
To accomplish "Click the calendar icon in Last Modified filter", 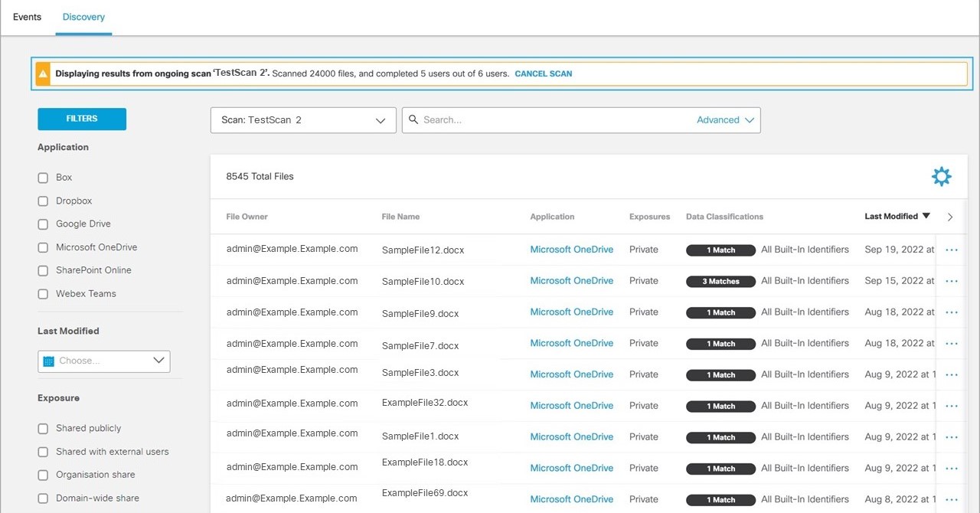I will 49,361.
